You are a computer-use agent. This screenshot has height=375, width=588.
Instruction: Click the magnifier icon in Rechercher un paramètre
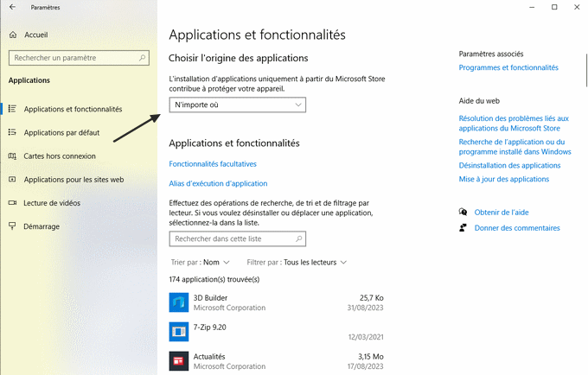142,58
